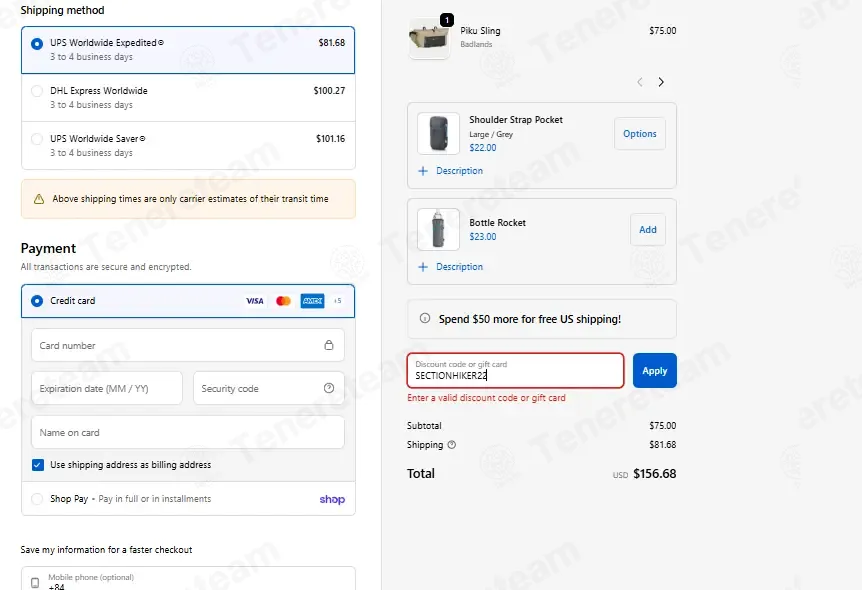The width and height of the screenshot is (862, 590).
Task: Expand Description for Bottle Rocket
Action: tap(450, 267)
